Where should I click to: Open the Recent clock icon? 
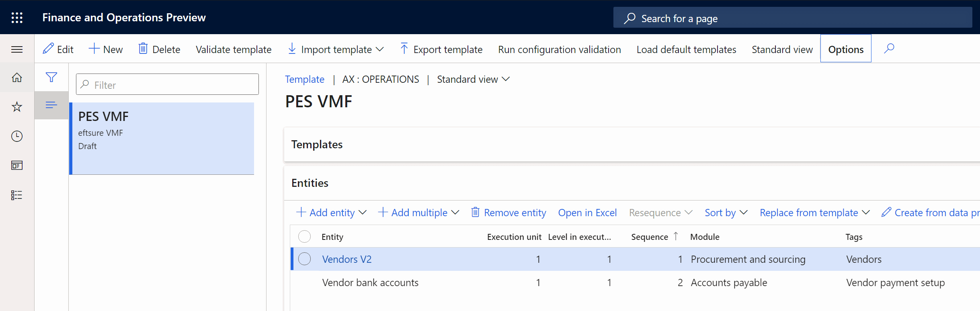click(x=17, y=136)
